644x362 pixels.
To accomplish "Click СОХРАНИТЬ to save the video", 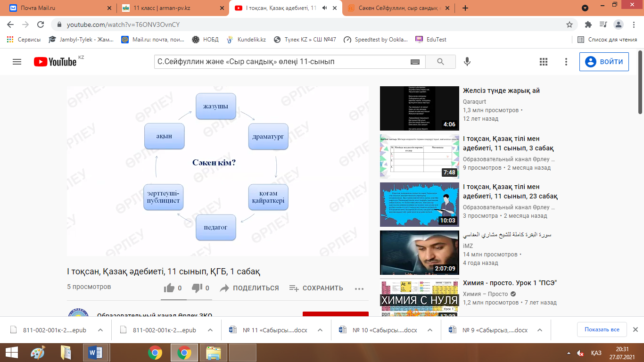I will [316, 288].
